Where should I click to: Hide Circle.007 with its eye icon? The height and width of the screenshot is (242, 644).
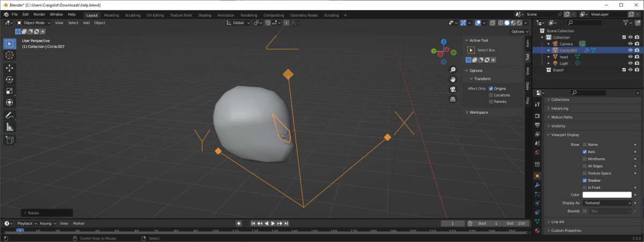tap(630, 50)
